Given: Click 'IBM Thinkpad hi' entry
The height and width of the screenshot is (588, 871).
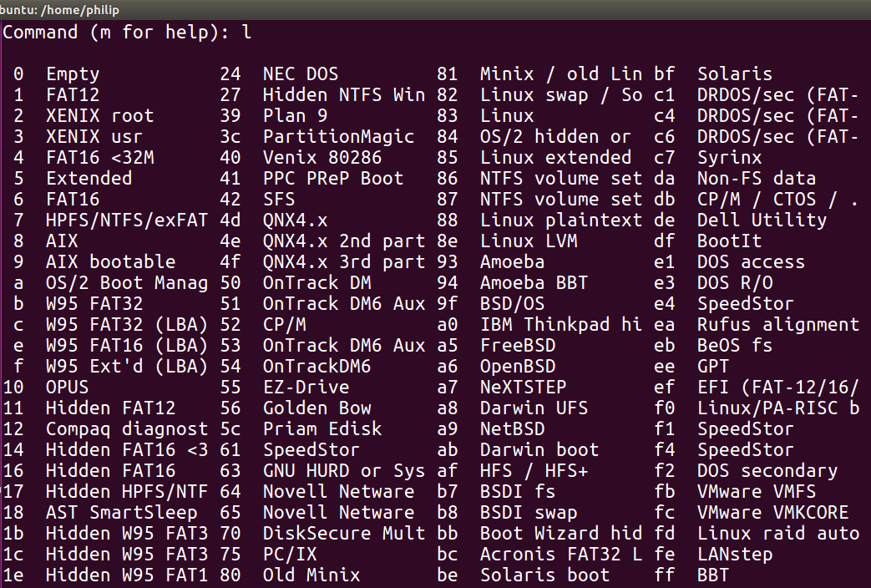Looking at the screenshot, I should tap(561, 325).
